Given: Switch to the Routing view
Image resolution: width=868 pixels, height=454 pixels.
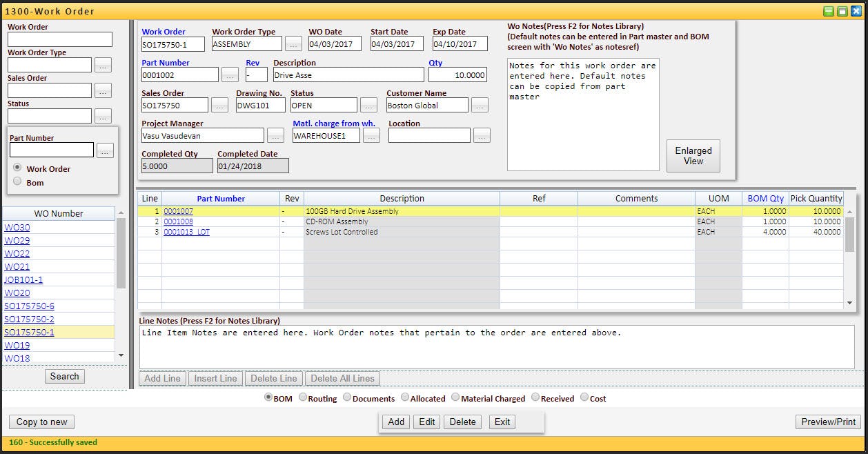Looking at the screenshot, I should [302, 398].
